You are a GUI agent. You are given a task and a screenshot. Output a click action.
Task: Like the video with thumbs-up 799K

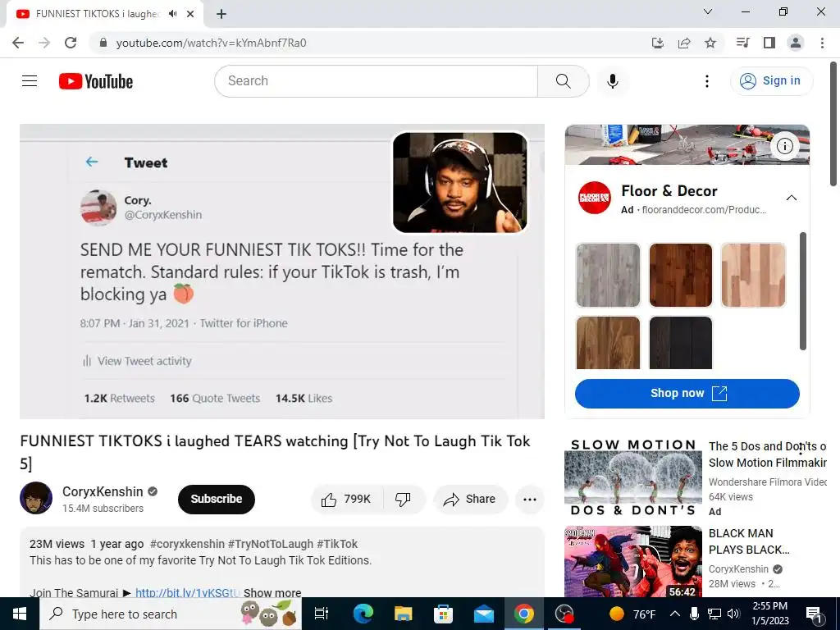[x=347, y=500]
